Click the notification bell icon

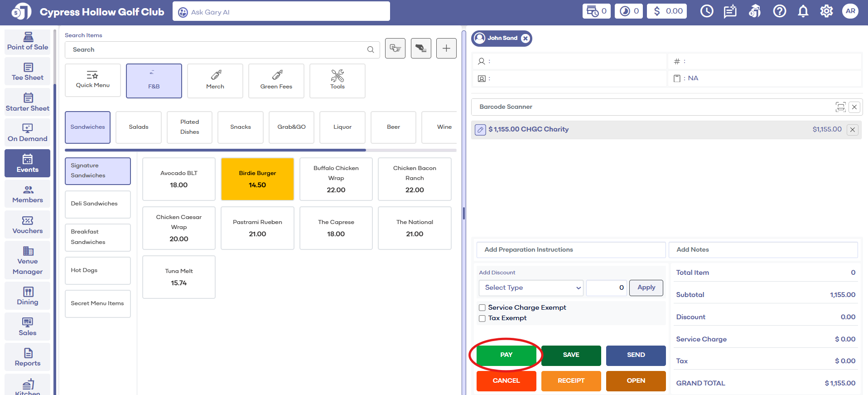803,11
